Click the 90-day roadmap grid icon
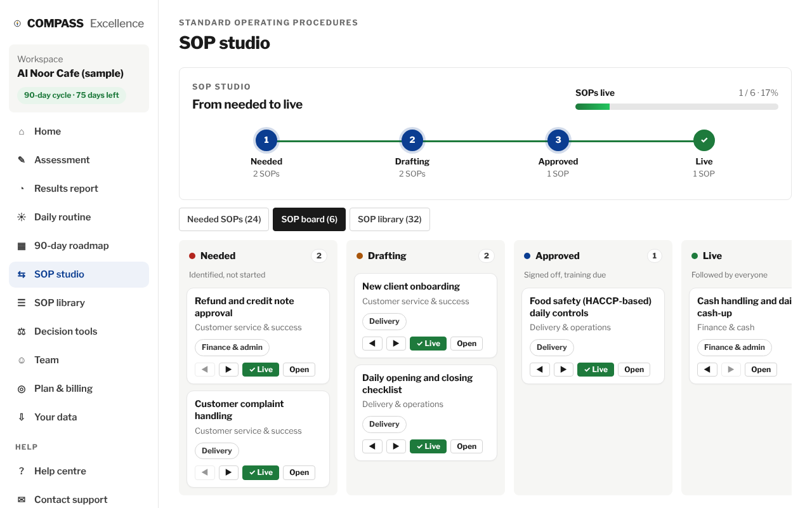 tap(22, 246)
